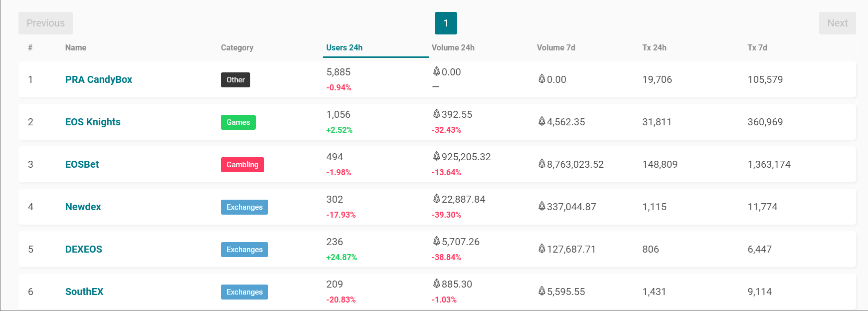Click EOS icon next to 337,044.87 volume
Screen dimensions: 868x311
tap(541, 206)
